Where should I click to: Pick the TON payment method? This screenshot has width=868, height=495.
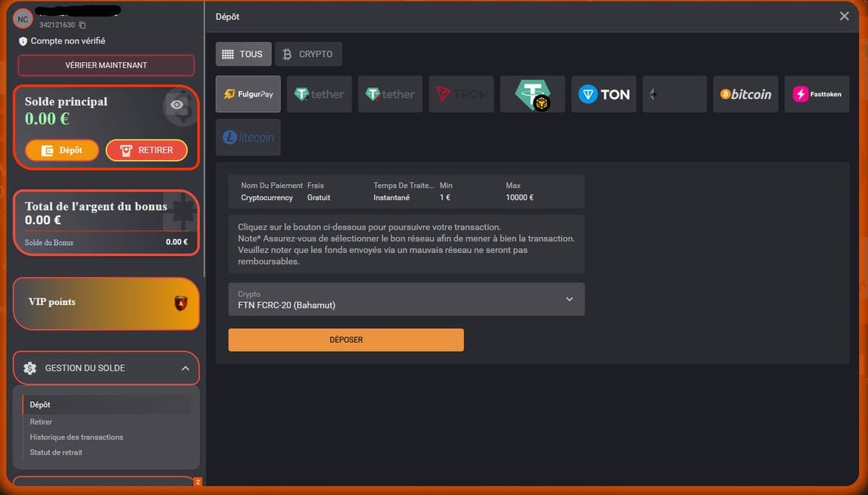click(603, 94)
